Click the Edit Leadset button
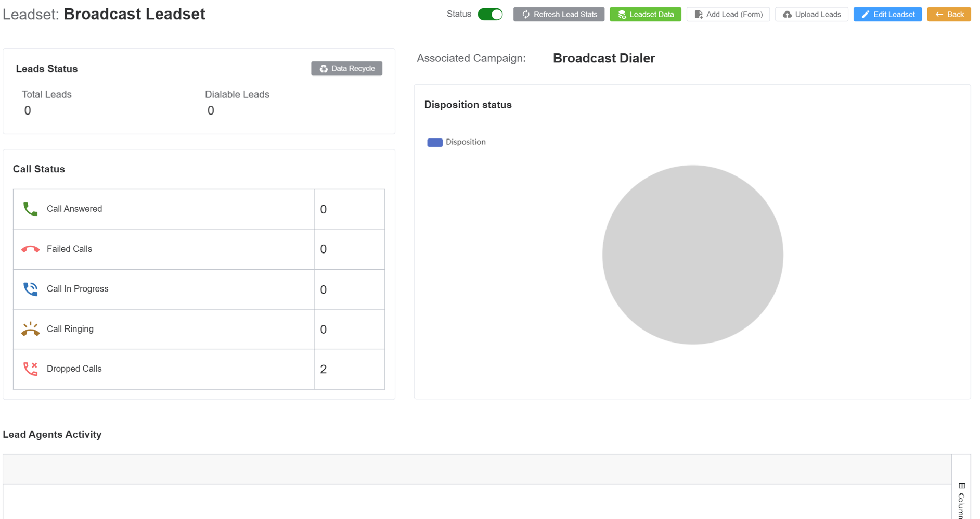This screenshot has height=519, width=980. click(887, 15)
